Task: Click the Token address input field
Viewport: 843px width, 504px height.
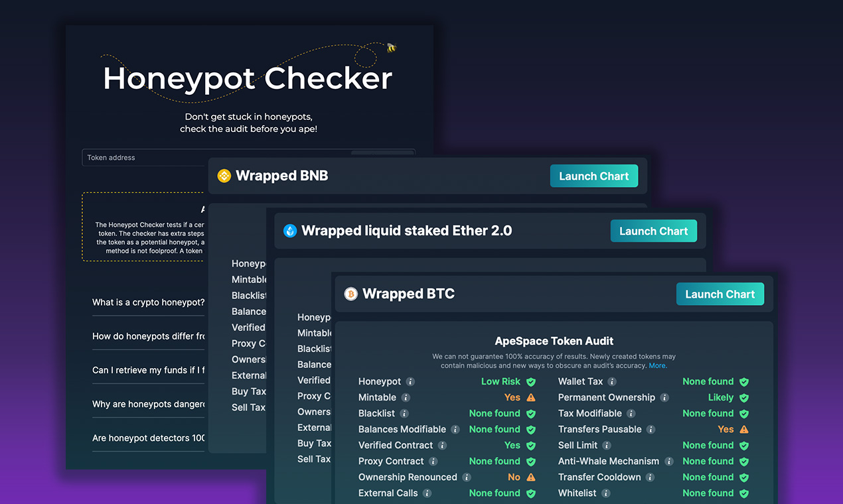Action: (x=248, y=158)
